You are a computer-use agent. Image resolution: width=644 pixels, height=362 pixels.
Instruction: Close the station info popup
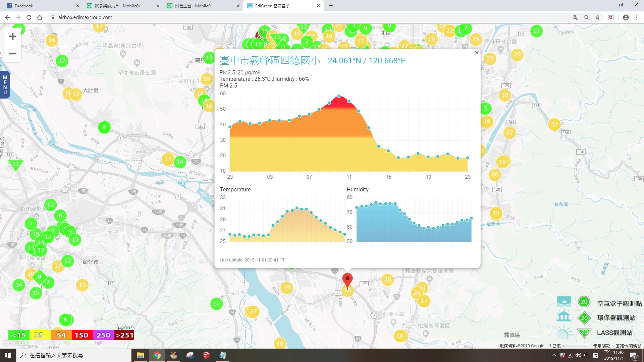[477, 53]
